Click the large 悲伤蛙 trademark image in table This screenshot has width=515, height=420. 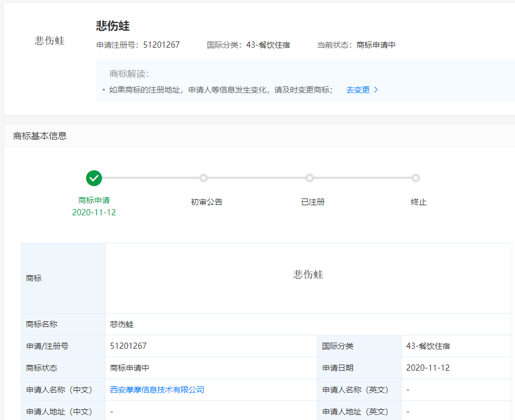(x=308, y=274)
